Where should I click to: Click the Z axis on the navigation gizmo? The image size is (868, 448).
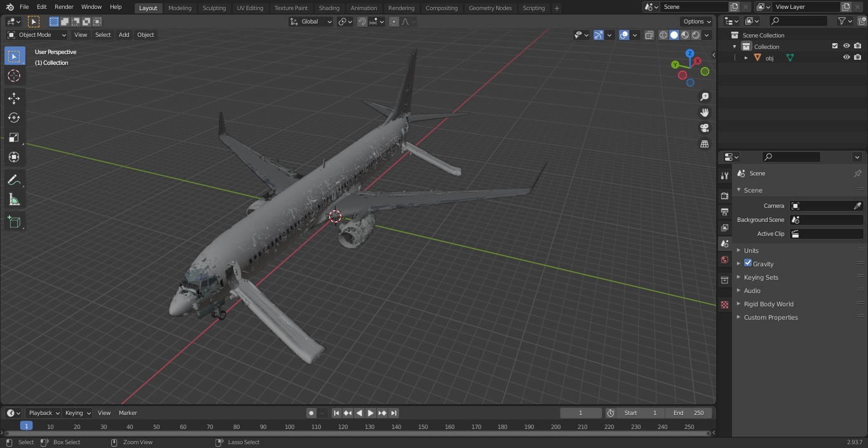click(x=690, y=53)
